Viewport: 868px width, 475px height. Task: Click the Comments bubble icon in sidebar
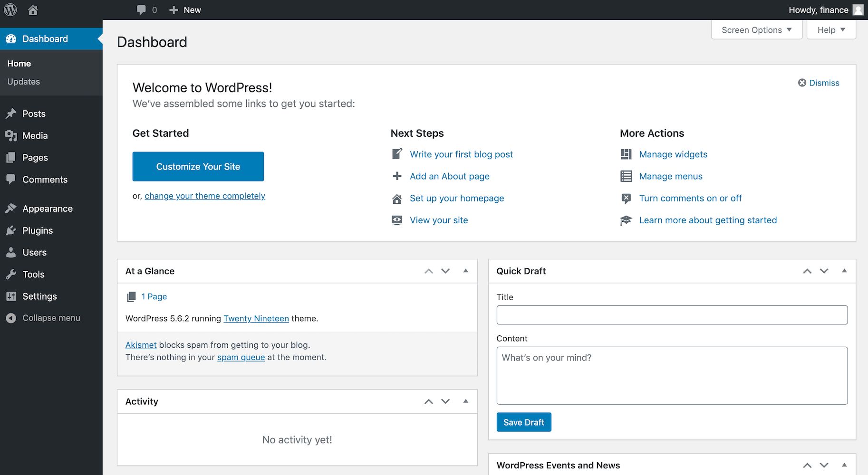pos(11,179)
